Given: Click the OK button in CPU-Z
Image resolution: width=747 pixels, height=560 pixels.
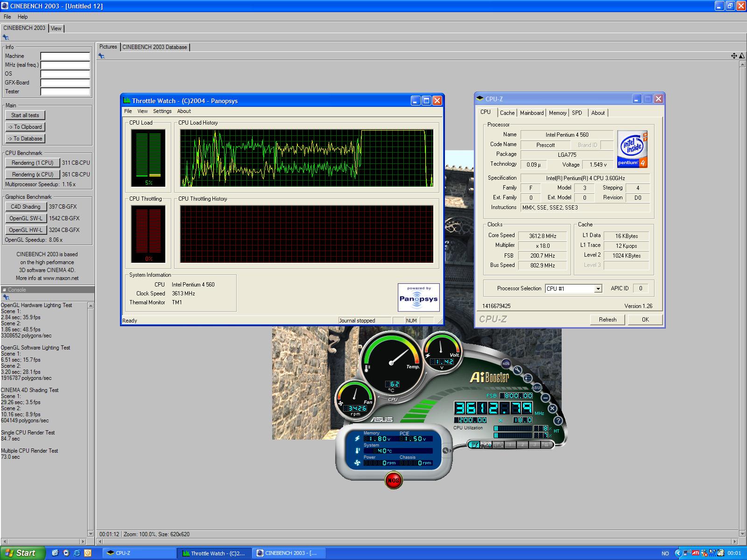Looking at the screenshot, I should [x=645, y=320].
